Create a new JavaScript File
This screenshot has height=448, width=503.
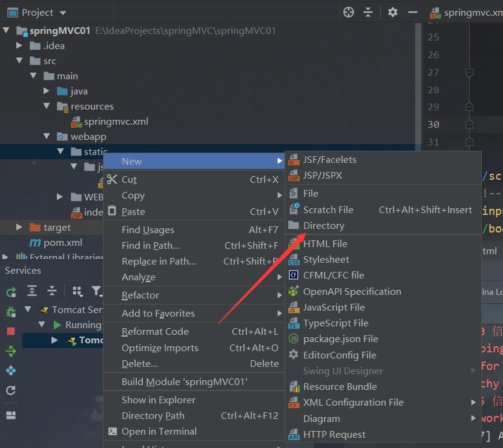tap(383, 307)
